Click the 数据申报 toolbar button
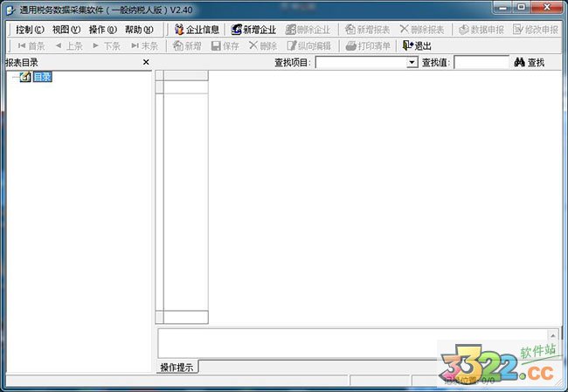 tap(481, 30)
